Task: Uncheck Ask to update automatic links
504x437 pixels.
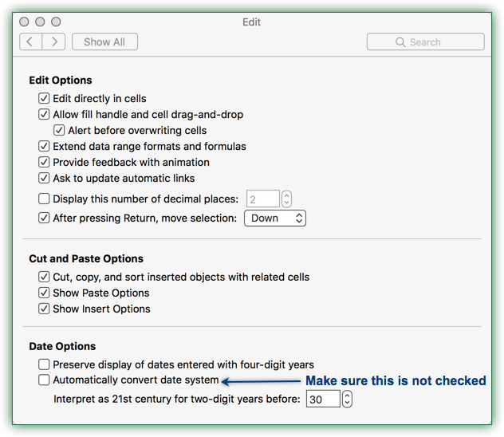Action: 44,178
